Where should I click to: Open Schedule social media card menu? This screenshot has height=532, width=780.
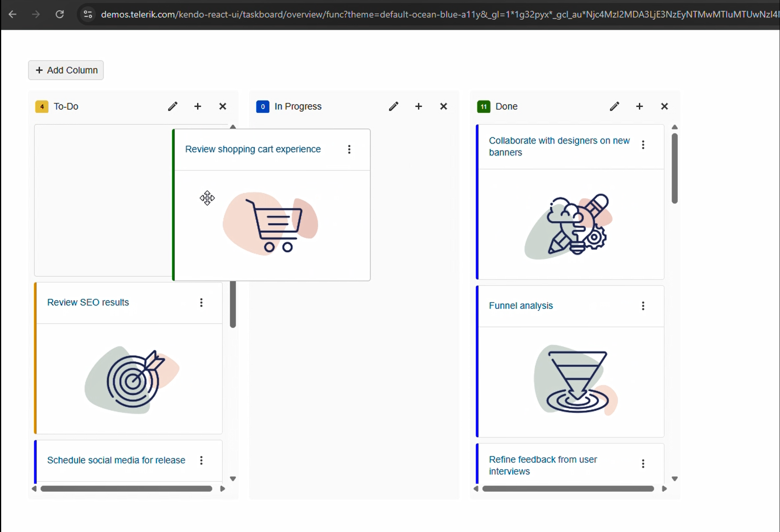[201, 460]
